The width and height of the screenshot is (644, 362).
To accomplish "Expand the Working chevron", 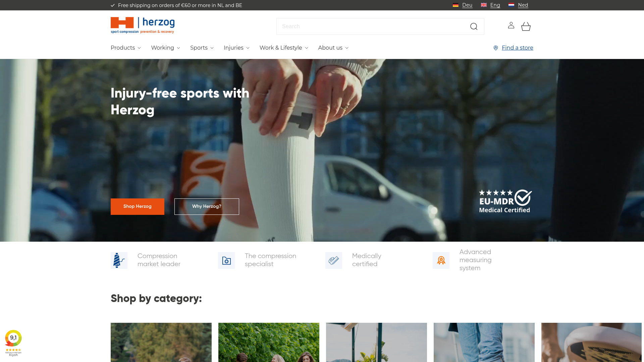I will (x=178, y=48).
